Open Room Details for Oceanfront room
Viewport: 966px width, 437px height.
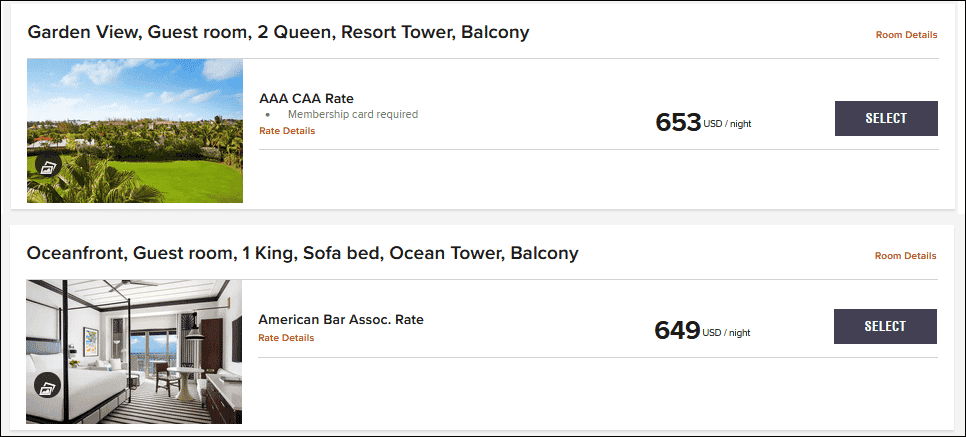pyautogui.click(x=905, y=256)
